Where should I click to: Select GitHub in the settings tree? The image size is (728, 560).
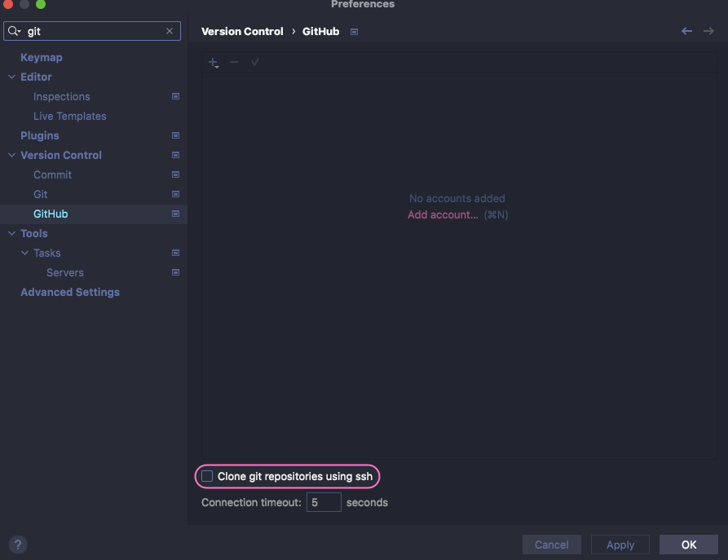pos(51,214)
